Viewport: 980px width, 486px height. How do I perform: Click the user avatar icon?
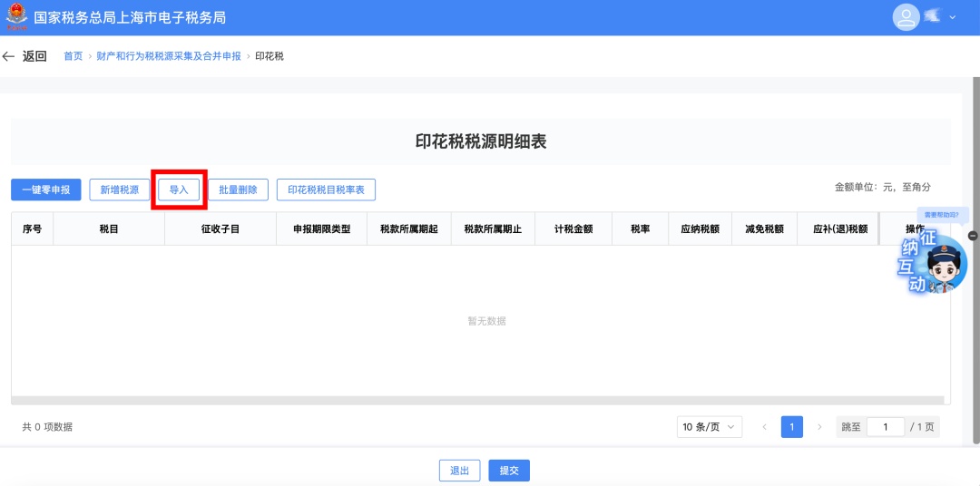(906, 17)
